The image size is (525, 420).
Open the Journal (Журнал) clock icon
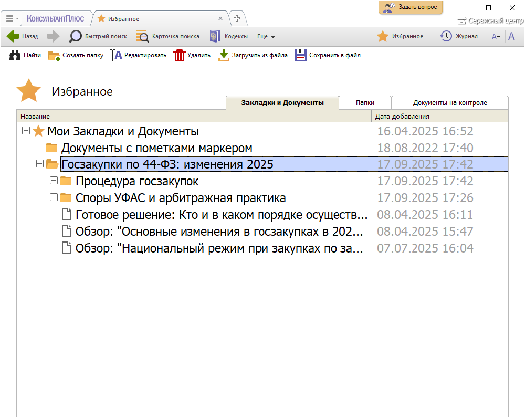(446, 36)
